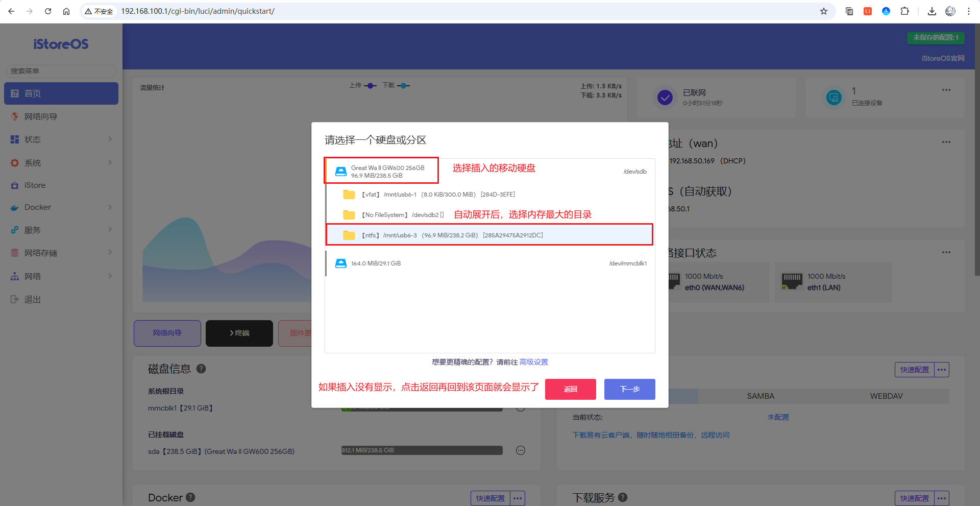Click the 未保存的配置 badge
This screenshot has height=506, width=980.
[936, 38]
